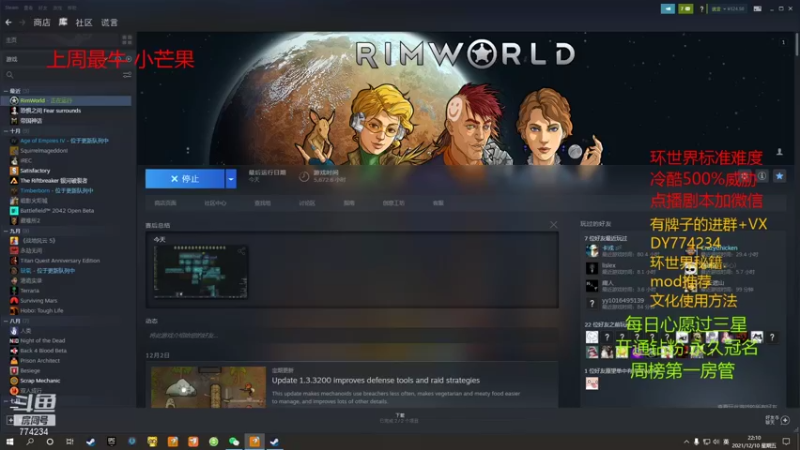Open Big Picture mode icon in title bar
This screenshot has height=450, width=800.
pos(758,9)
